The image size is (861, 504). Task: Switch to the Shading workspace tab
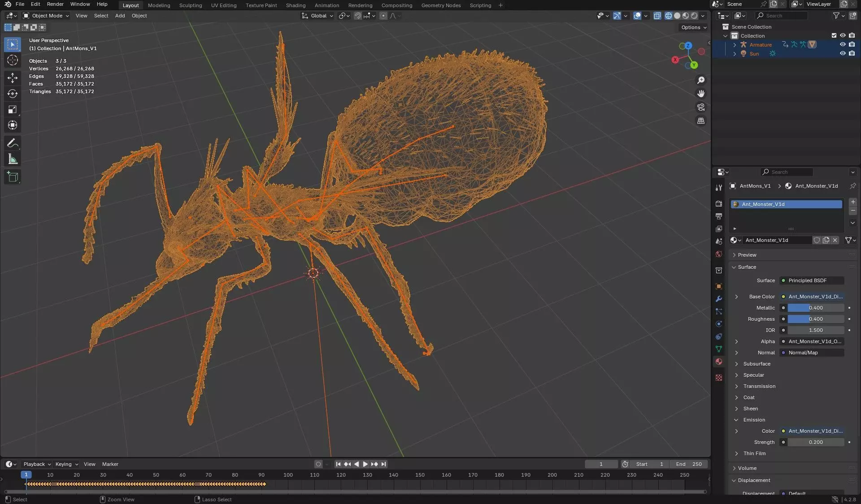[x=296, y=5]
